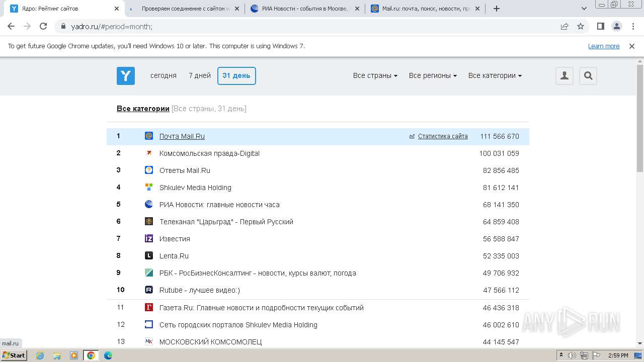Click the page vertical scrollbar thumb

click(x=640, y=119)
